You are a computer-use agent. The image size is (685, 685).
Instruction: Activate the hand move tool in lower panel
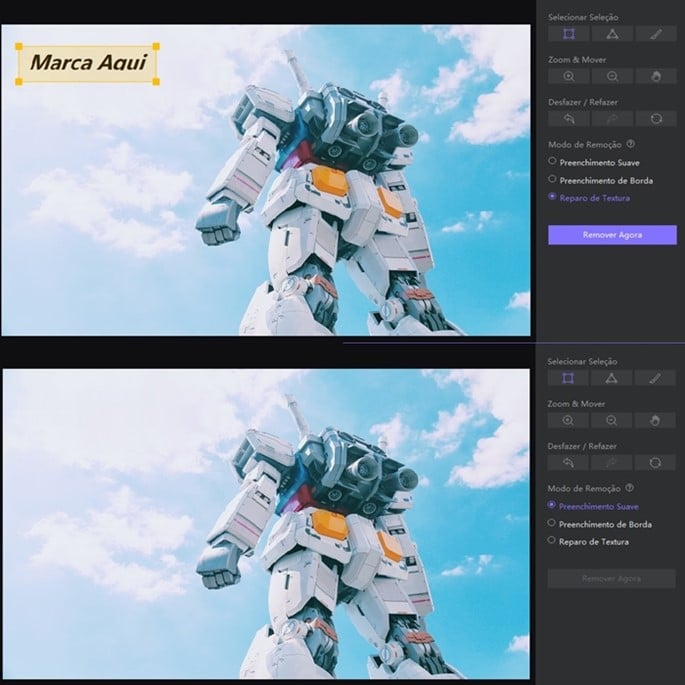[x=656, y=421]
